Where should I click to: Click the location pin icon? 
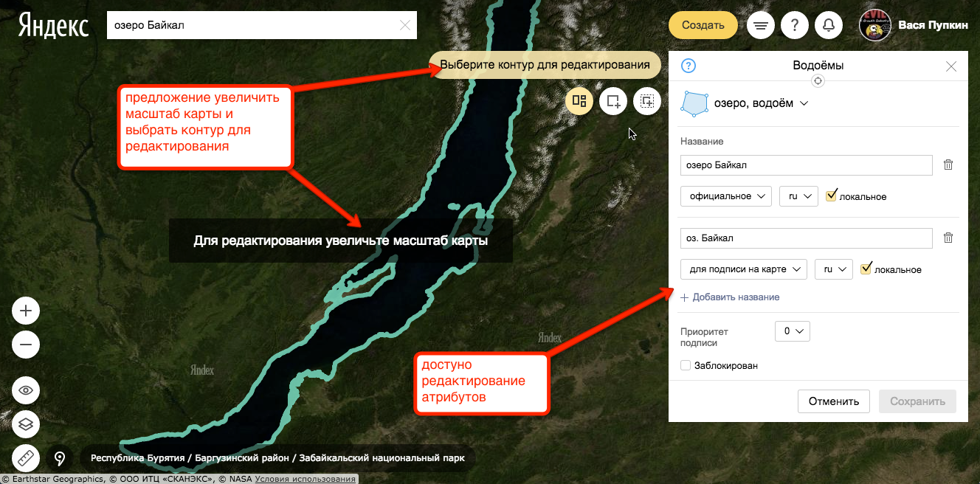(61, 459)
